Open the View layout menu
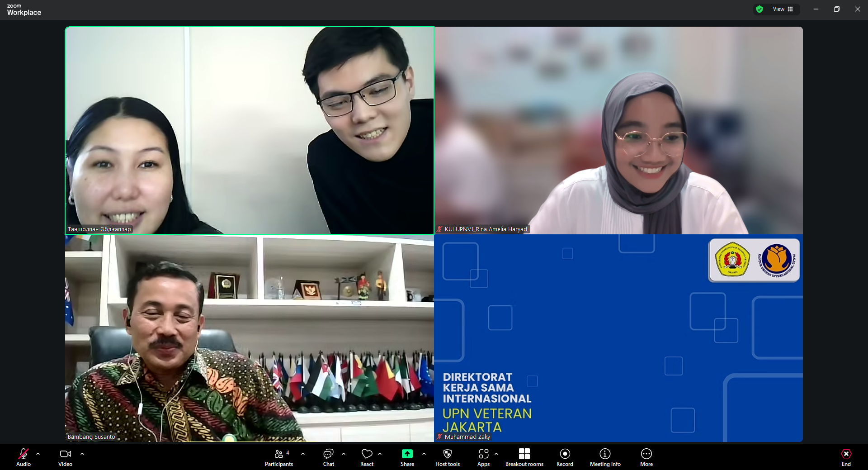 783,9
